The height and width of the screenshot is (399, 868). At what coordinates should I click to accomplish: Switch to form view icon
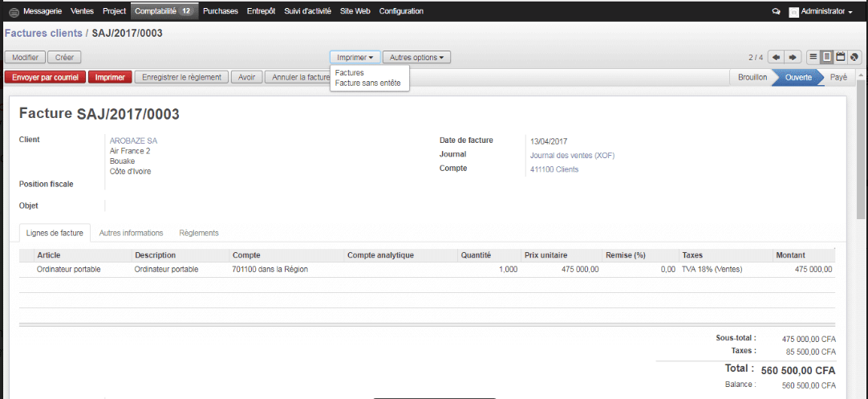click(827, 56)
